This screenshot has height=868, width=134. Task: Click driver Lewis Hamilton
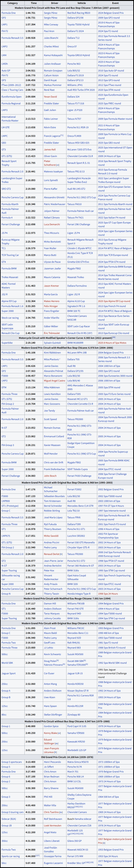pyautogui.click(x=52, y=394)
